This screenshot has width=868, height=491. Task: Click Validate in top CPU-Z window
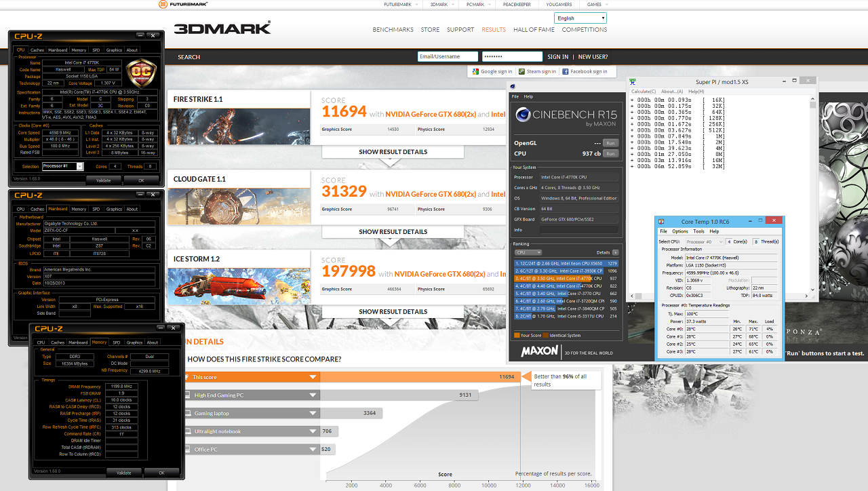103,180
